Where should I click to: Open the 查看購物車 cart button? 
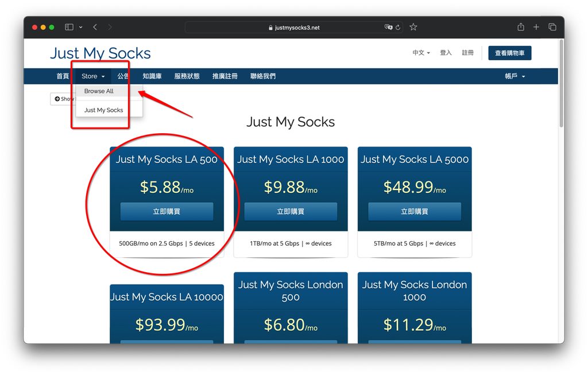click(510, 53)
